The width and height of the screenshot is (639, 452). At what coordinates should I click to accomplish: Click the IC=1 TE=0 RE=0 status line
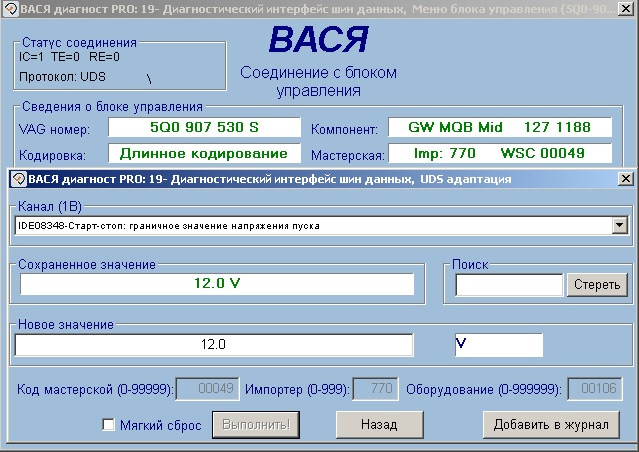tap(69, 57)
